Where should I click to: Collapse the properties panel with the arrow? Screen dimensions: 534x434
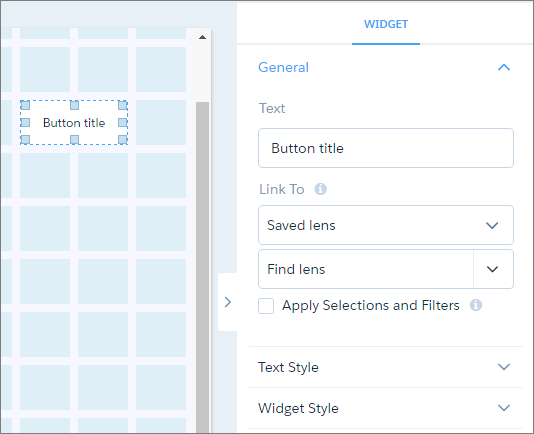[x=228, y=302]
